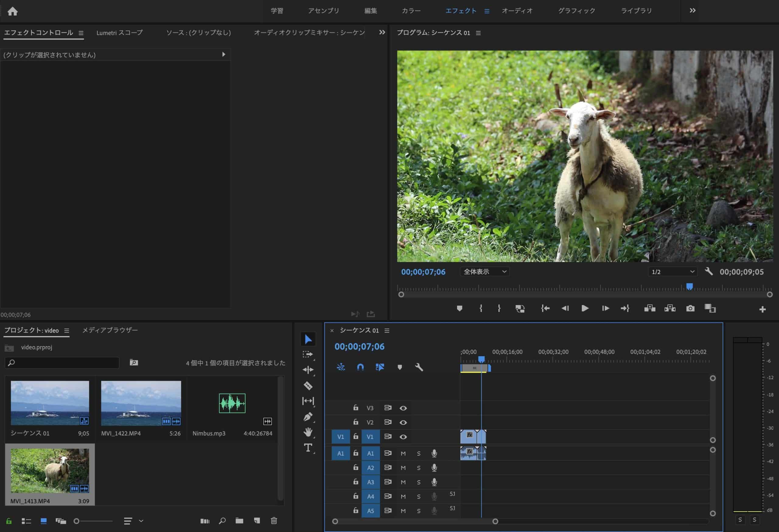Select the Razor tool
Image resolution: width=779 pixels, height=532 pixels.
(x=308, y=386)
